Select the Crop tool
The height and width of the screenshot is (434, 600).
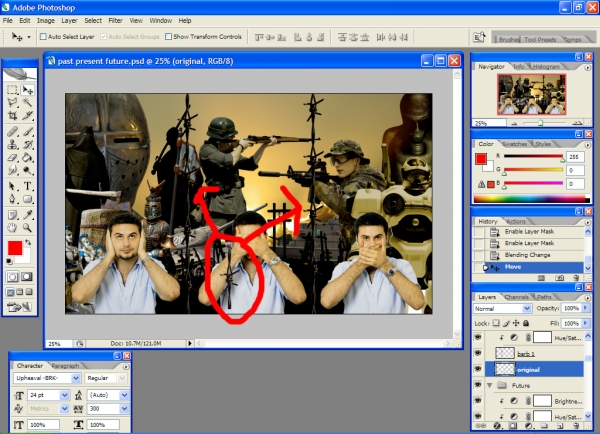[12, 115]
